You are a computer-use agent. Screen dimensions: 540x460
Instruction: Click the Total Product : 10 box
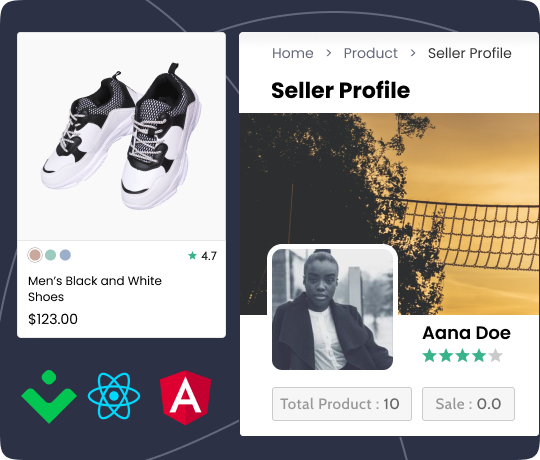[x=342, y=404]
